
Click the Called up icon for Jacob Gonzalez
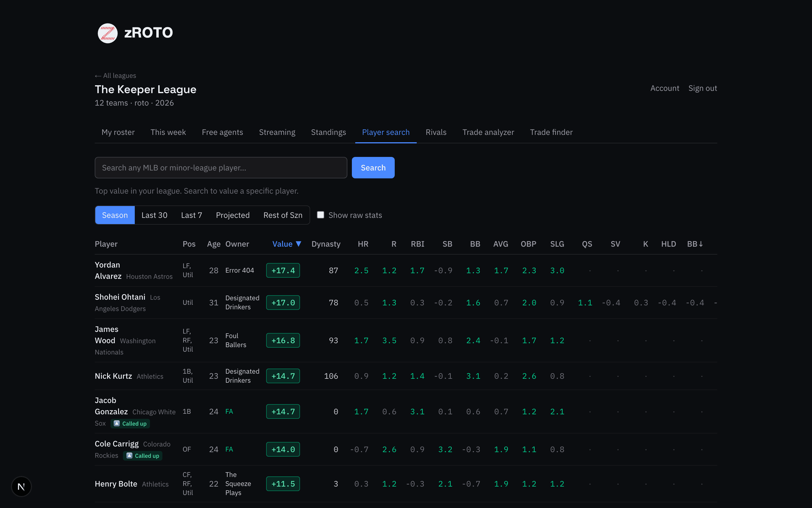(117, 423)
